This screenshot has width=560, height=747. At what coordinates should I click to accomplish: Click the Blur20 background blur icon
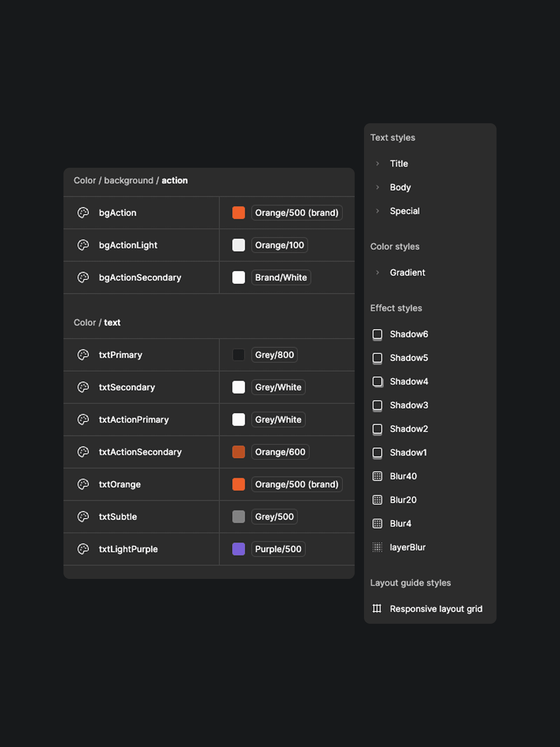point(377,500)
